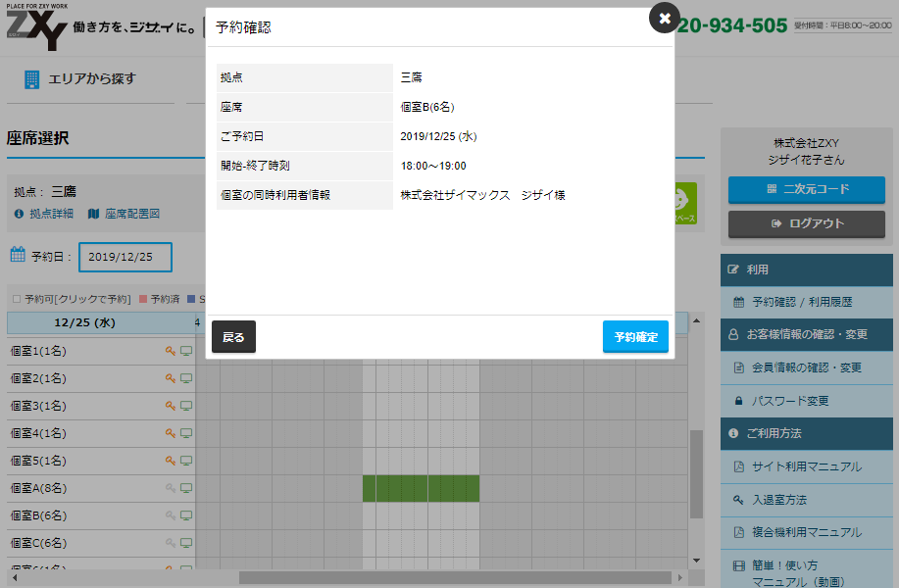Click the ログアウト logout button
Image resolution: width=899 pixels, height=588 pixels.
(x=807, y=223)
